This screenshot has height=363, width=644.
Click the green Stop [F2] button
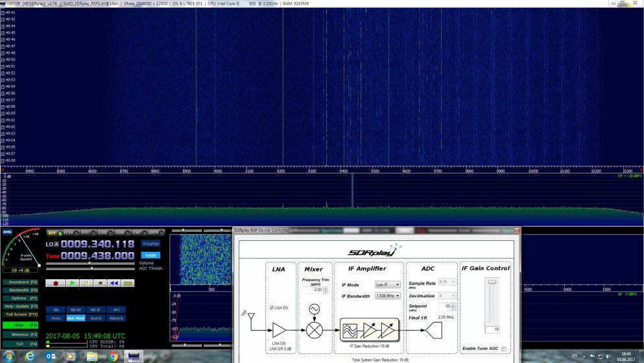[21, 325]
